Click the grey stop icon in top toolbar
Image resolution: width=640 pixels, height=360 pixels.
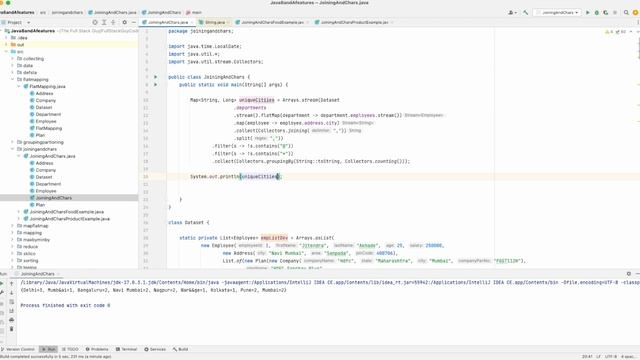click(x=615, y=13)
